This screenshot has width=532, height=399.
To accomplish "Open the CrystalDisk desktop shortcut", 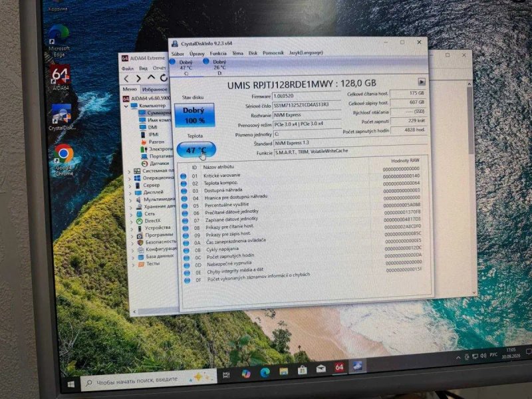I will (x=62, y=118).
